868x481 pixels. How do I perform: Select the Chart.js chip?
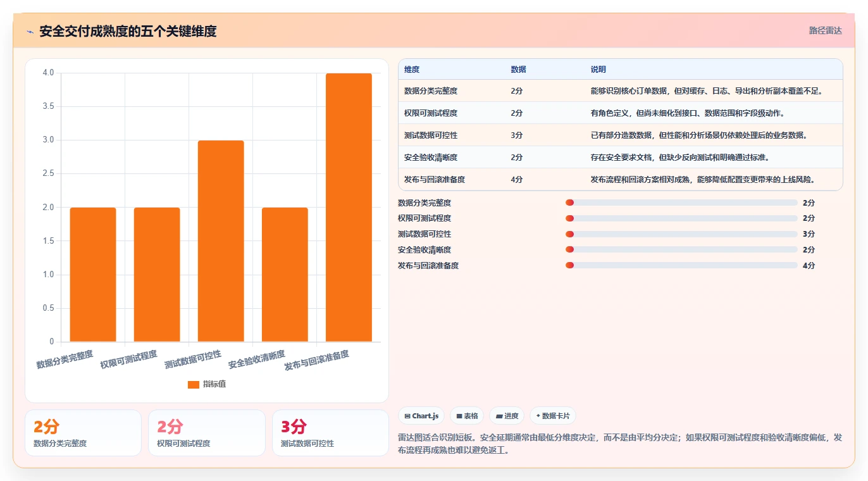[x=421, y=416]
